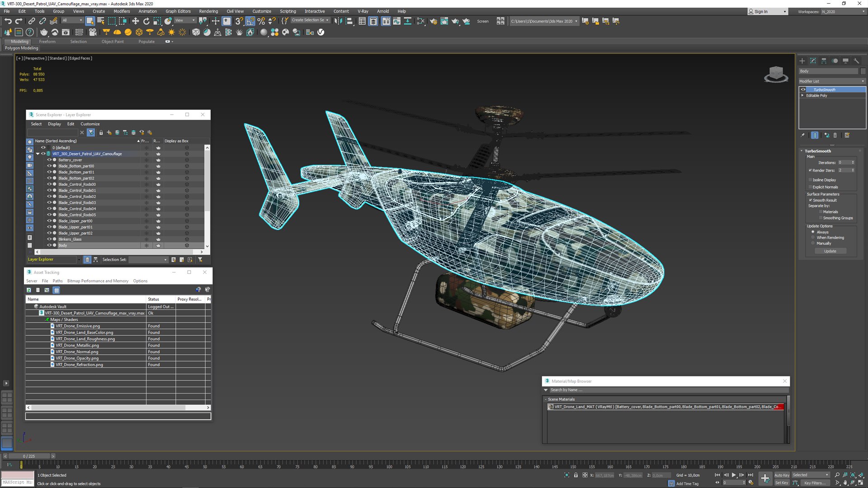Click Pin Stack icon under modifier list
Viewport: 868px width, 488px height.
[x=803, y=135]
